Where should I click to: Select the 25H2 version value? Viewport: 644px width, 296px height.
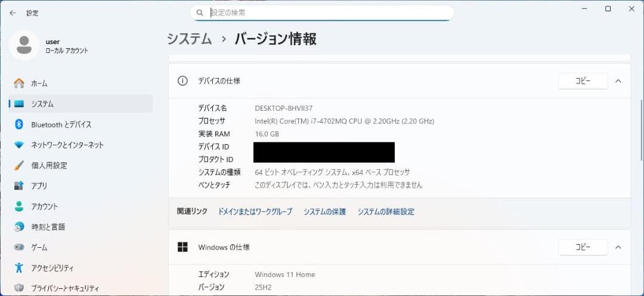click(263, 288)
